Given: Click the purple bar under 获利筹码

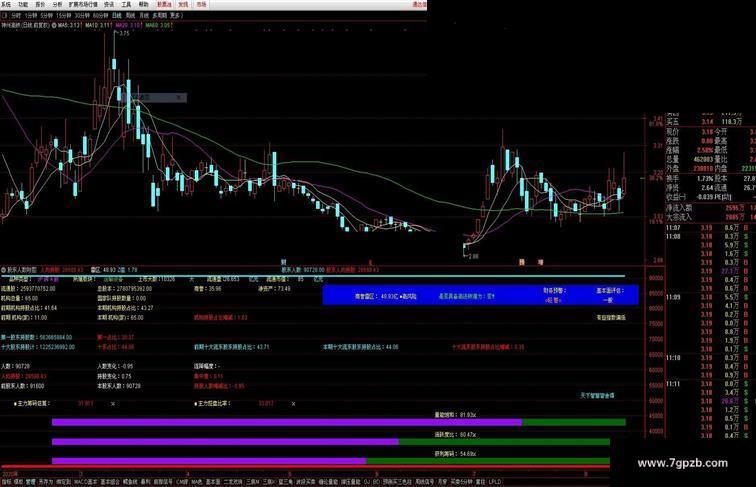Looking at the screenshot, I should pos(209,461).
